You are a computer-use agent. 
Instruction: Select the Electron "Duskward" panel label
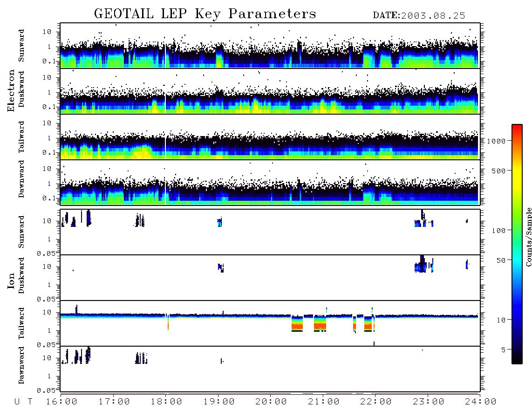pos(21,89)
